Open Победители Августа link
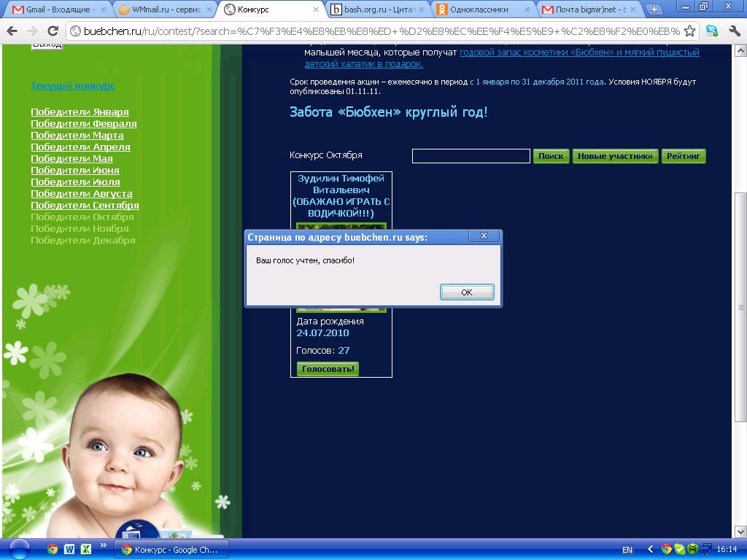Viewport: 747px width, 560px height. [x=82, y=194]
